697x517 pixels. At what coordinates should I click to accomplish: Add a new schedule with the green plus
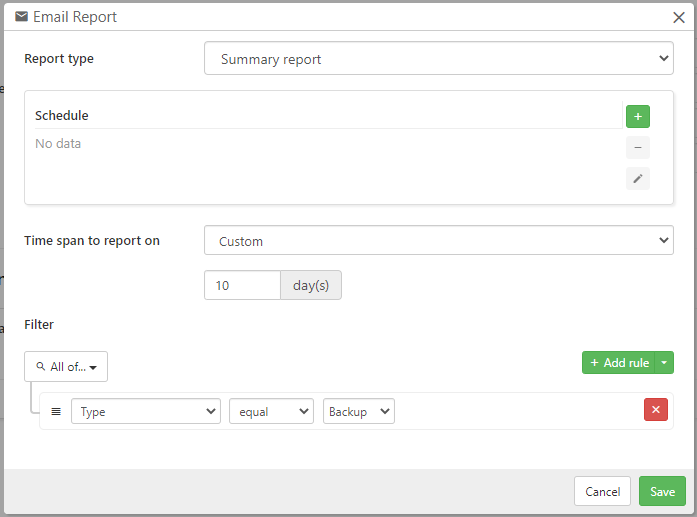coord(637,116)
